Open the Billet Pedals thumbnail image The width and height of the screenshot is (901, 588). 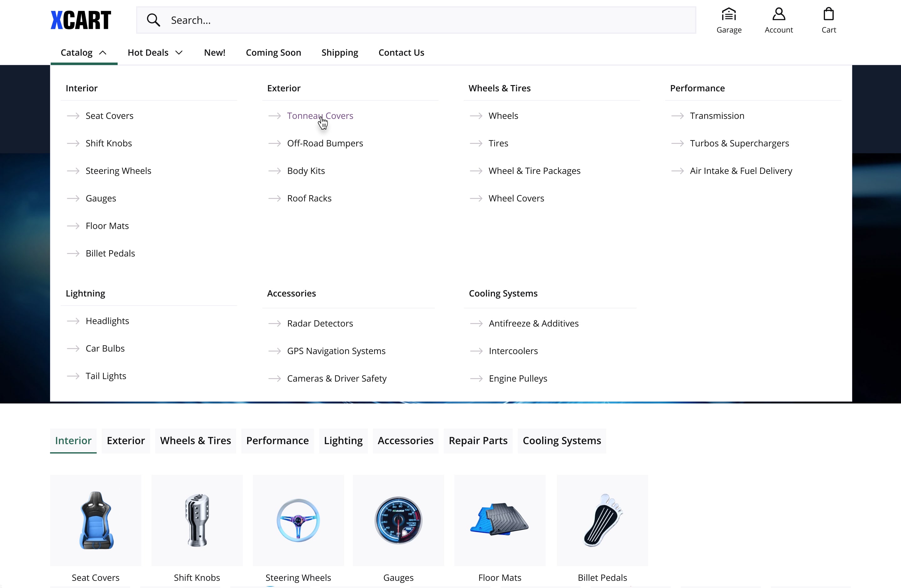602,520
